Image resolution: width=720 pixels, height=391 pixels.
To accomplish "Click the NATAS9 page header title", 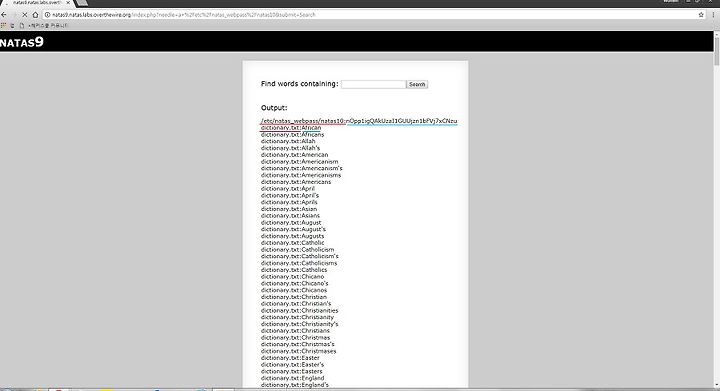I will pos(22,42).
